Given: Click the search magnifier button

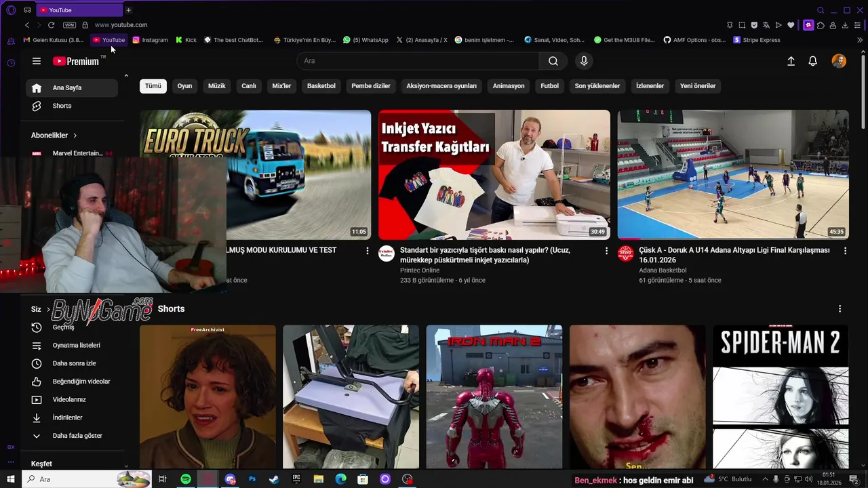Looking at the screenshot, I should pos(553,61).
